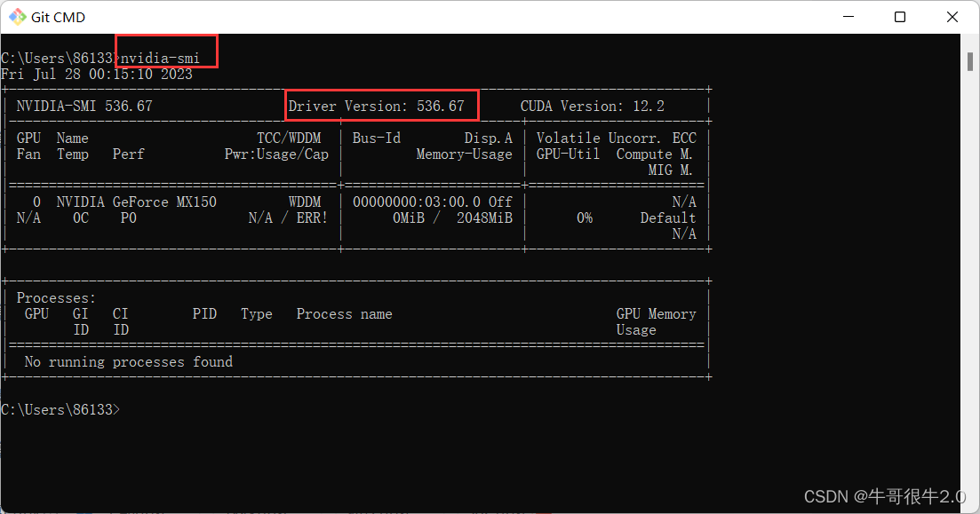Click the 'CUDA Version: 12.2' text
980x514 pixels.
pyautogui.click(x=593, y=107)
